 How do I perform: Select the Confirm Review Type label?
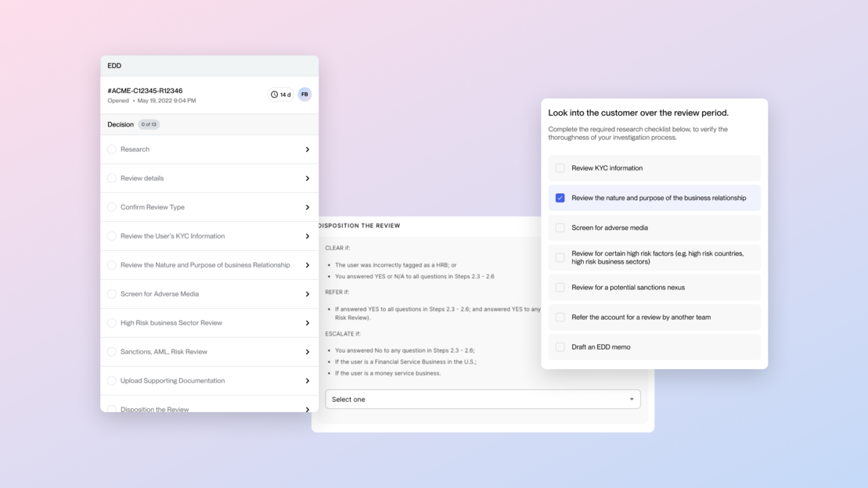[153, 207]
